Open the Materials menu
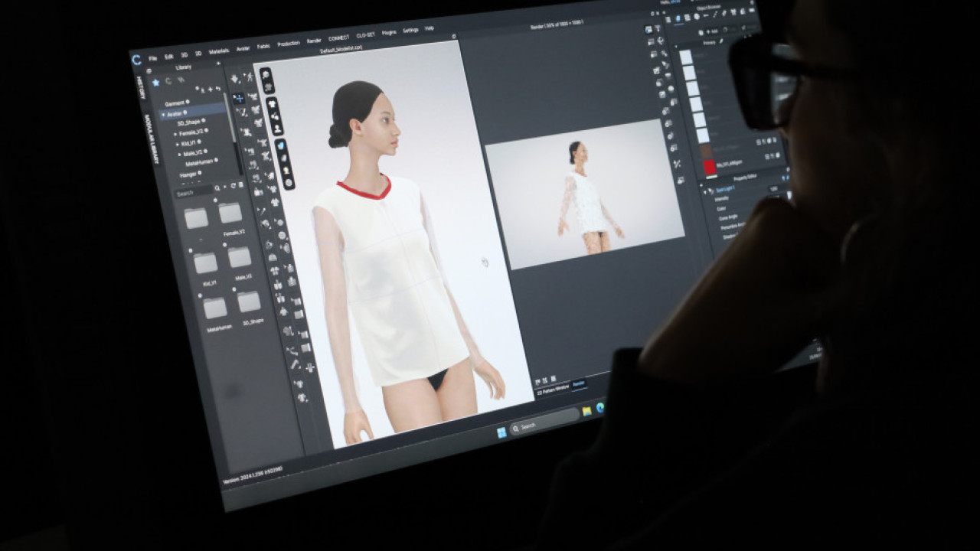 [219, 51]
